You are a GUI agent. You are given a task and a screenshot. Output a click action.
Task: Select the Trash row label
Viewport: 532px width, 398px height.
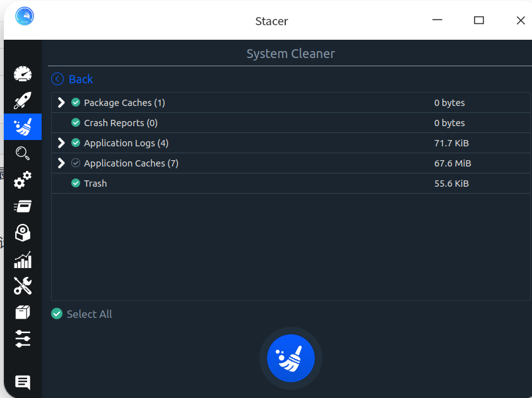point(95,184)
